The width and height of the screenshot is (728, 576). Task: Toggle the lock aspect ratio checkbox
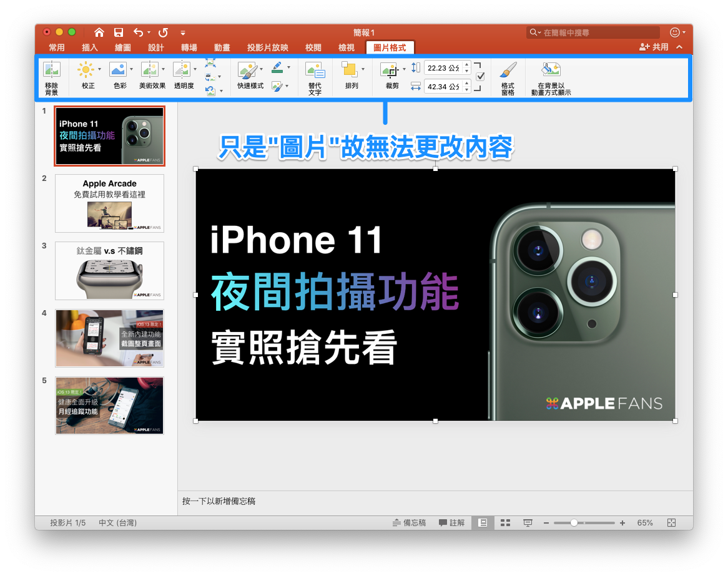[481, 77]
